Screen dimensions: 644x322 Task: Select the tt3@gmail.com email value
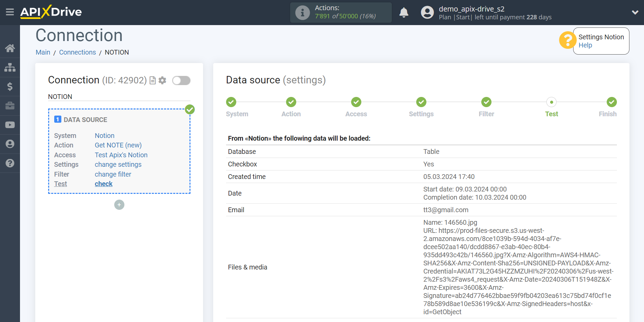click(x=446, y=210)
